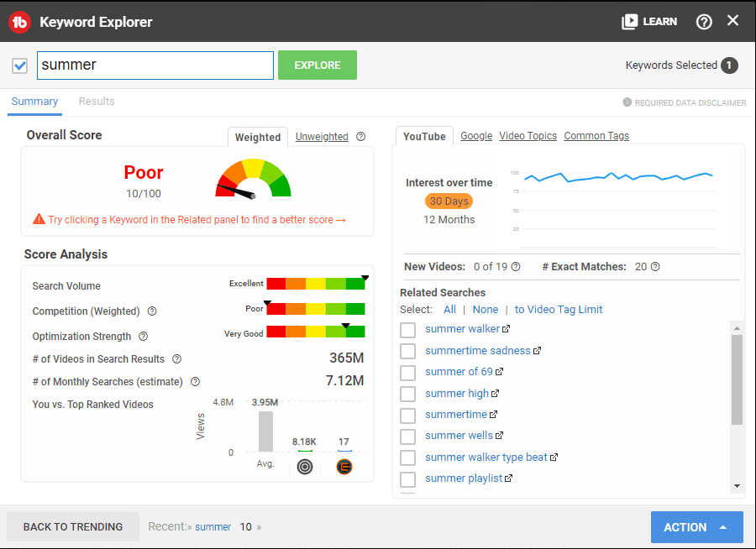Screen dimensions: 756x549
Task: Click the TubeBuddy logo icon
Action: 20,22
